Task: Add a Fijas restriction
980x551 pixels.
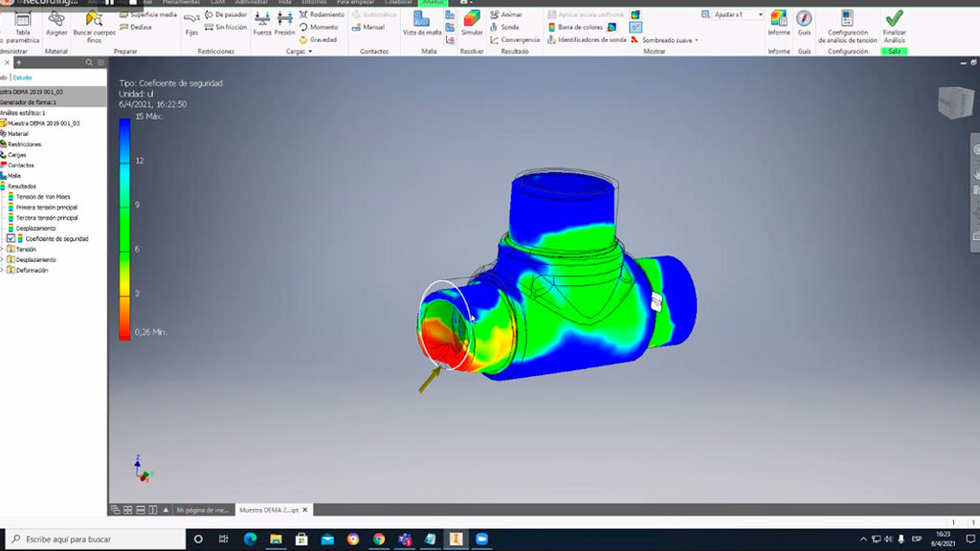Action: [x=191, y=22]
